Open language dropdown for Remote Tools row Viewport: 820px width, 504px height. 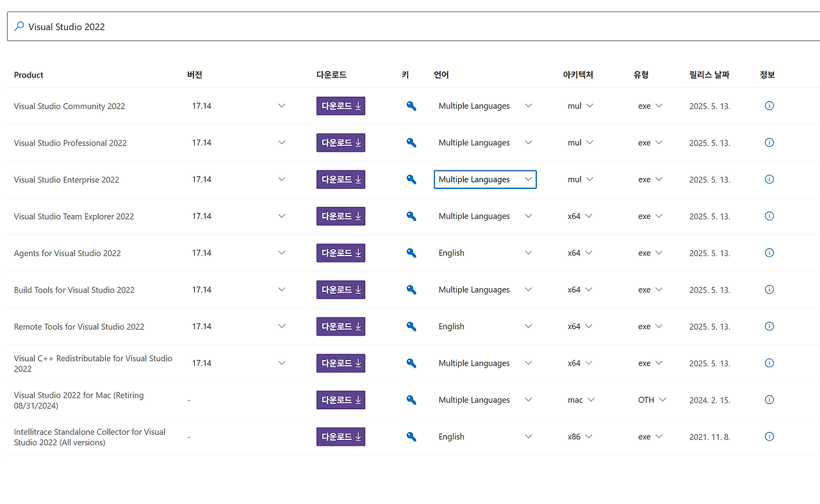click(485, 327)
